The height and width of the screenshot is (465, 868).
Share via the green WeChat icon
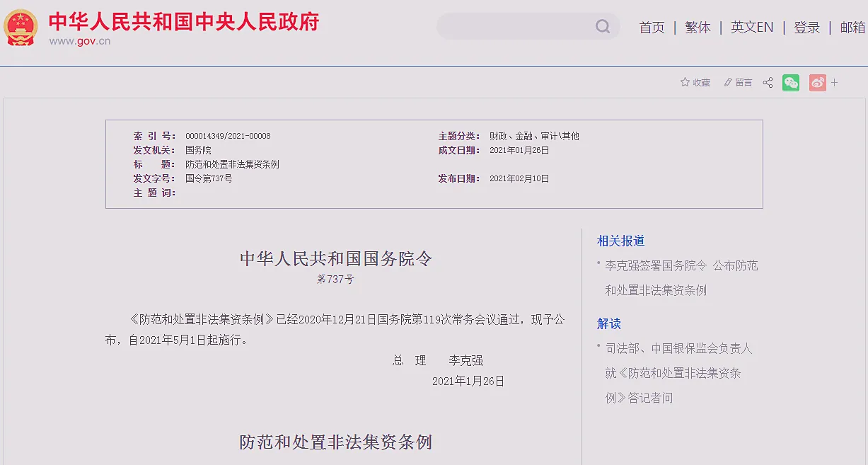(x=791, y=83)
